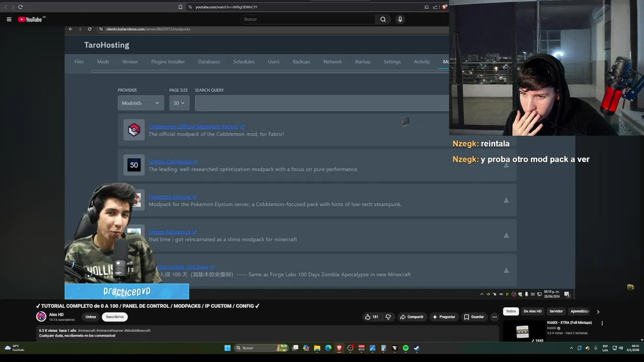The height and width of the screenshot is (362, 644).
Task: Open Steam from the taskbar
Action: pyautogui.click(x=417, y=348)
